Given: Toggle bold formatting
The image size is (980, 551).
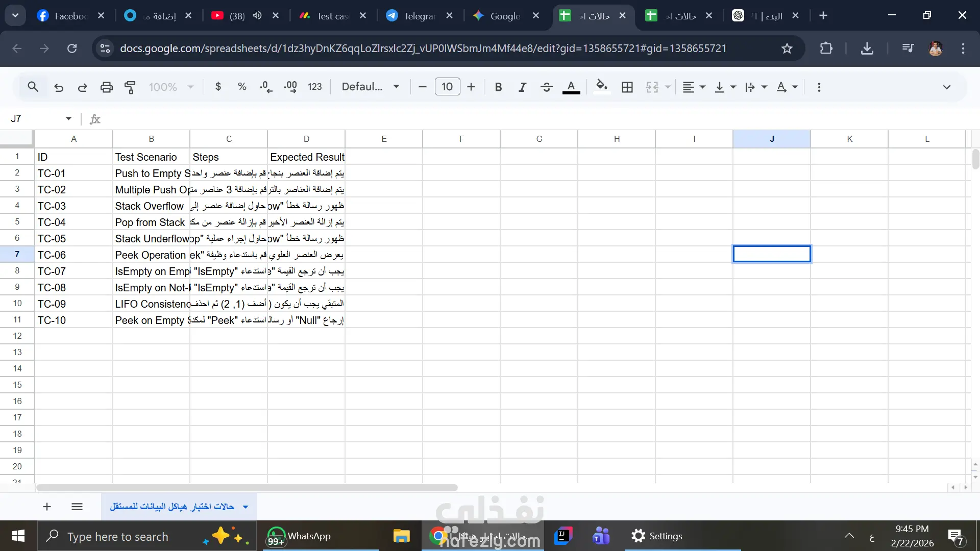Looking at the screenshot, I should point(498,87).
